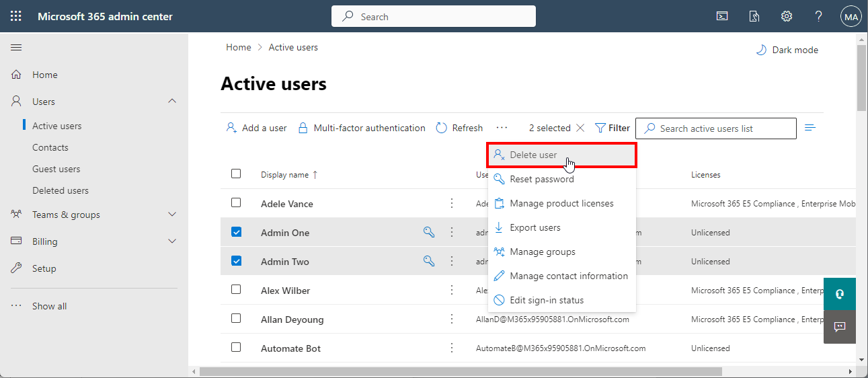Open the app launcher waffle icon
Screen dimensions: 868x378
[x=16, y=16]
